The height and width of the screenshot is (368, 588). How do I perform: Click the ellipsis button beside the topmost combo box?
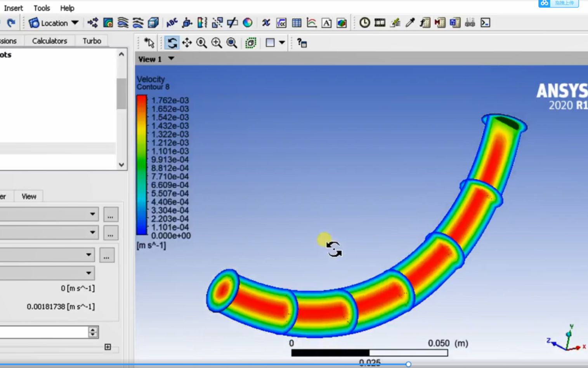111,215
